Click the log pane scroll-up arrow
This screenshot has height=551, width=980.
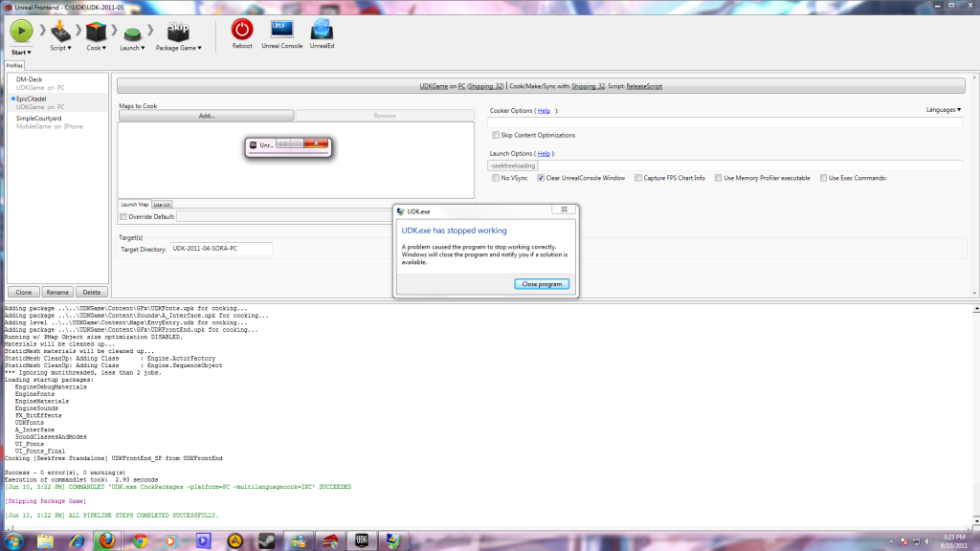coord(976,309)
